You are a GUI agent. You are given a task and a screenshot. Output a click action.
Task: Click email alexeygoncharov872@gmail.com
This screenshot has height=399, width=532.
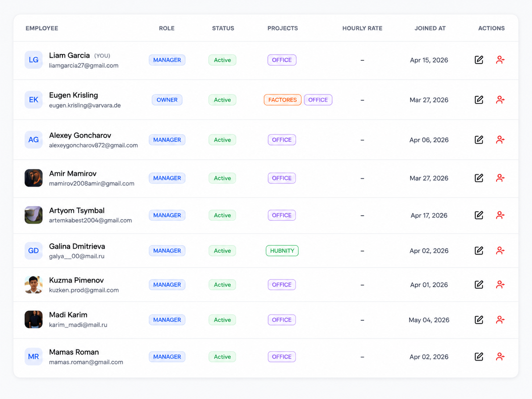(94, 145)
